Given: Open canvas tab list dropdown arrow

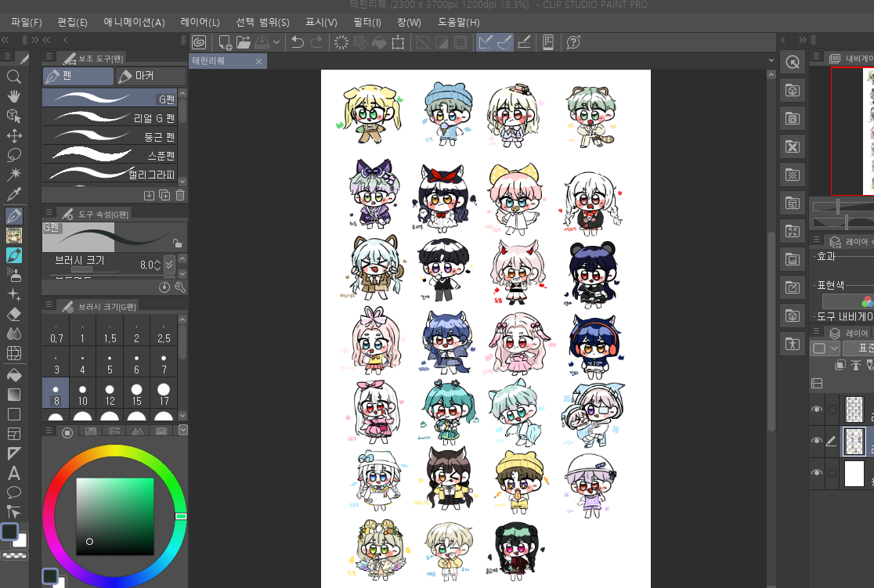Looking at the screenshot, I should (771, 60).
